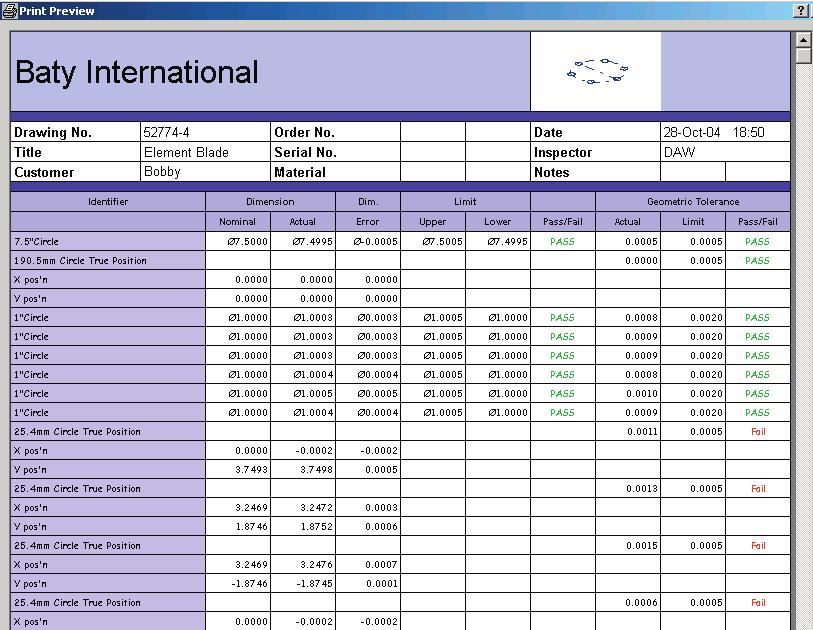Click error value 0.0007

(381, 565)
